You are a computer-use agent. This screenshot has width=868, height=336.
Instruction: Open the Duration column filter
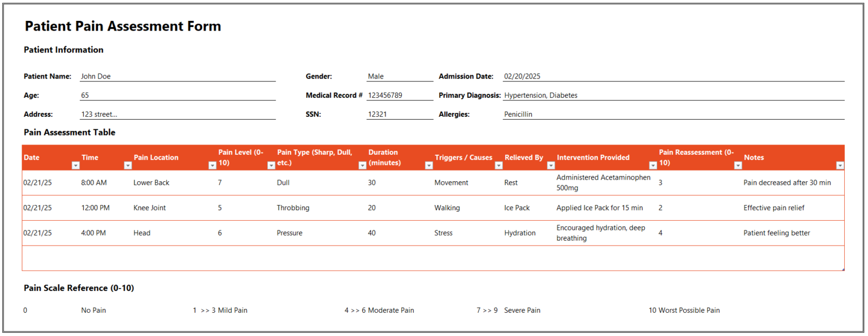pos(428,165)
